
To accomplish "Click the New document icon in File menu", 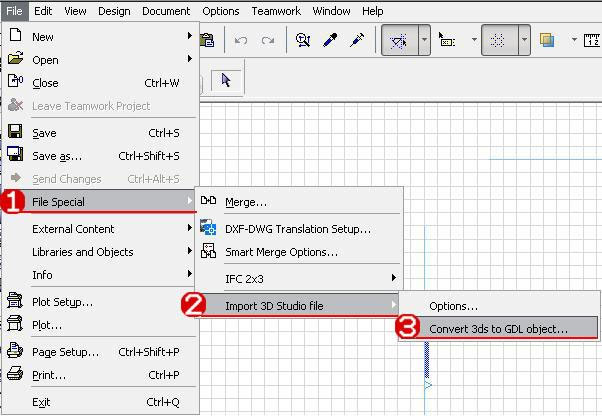I will pyautogui.click(x=15, y=35).
